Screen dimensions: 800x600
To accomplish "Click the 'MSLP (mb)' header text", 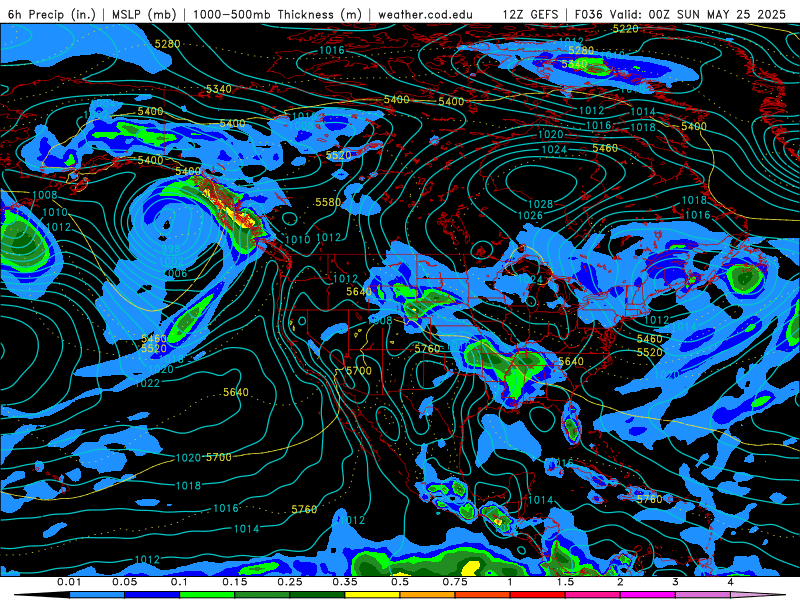I will 145,14.
